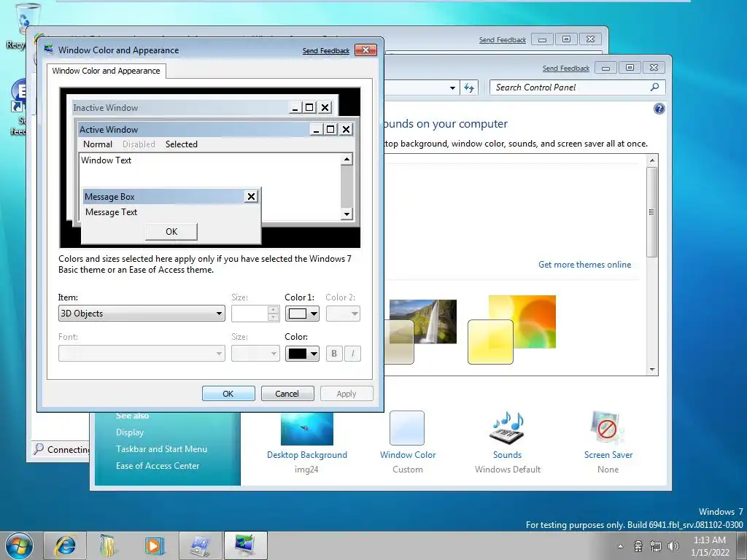Open network status tray icon
The height and width of the screenshot is (560, 747).
(x=656, y=546)
